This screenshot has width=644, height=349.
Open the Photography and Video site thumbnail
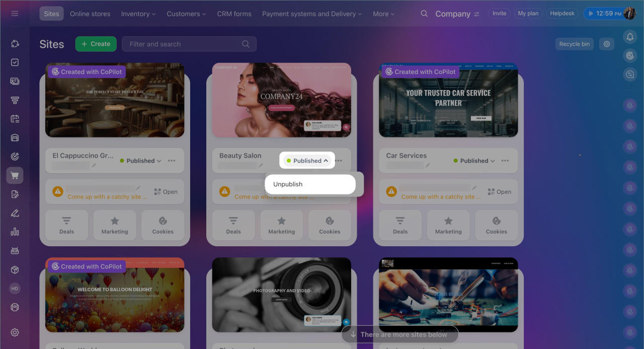(x=281, y=295)
